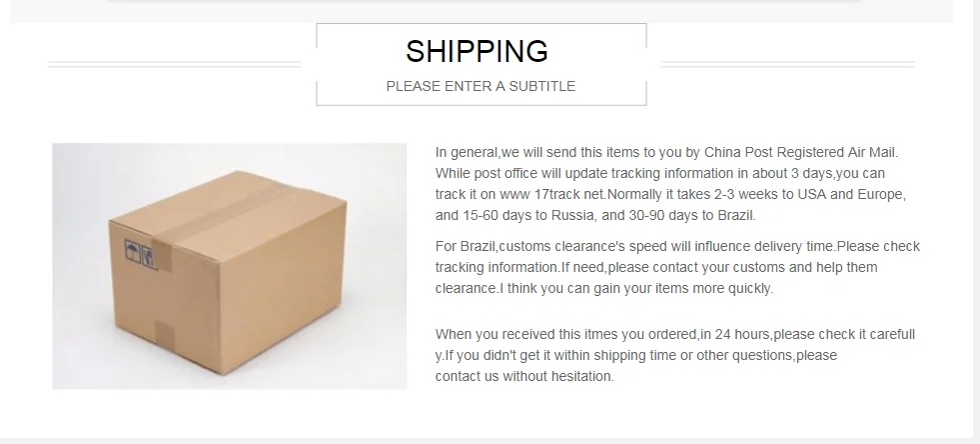Click the umbrella keep-dry symbol on the box
The height and width of the screenshot is (444, 980).
(x=133, y=251)
